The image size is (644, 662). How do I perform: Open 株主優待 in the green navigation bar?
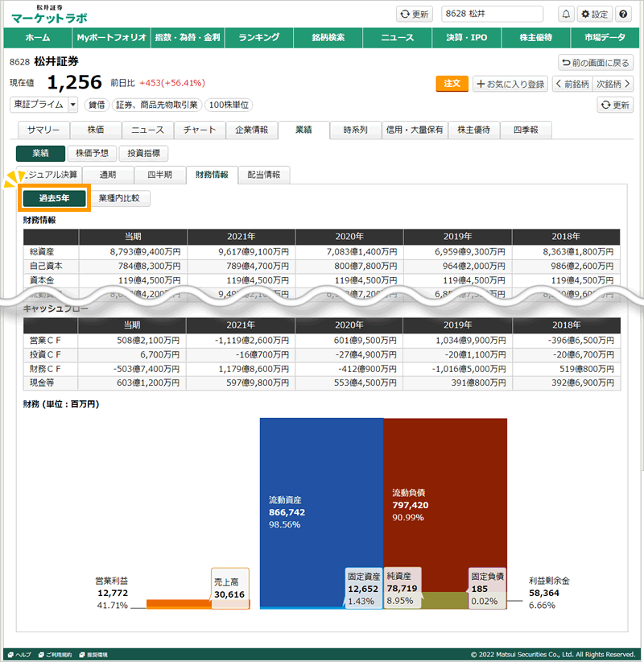tap(536, 38)
